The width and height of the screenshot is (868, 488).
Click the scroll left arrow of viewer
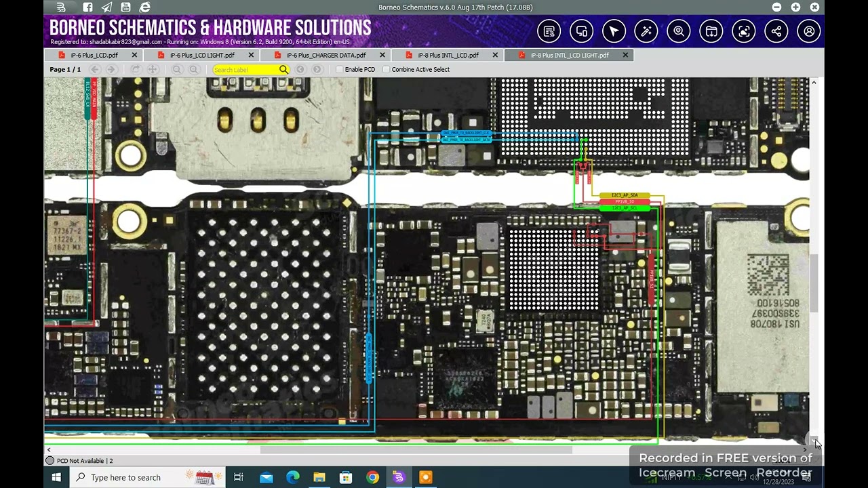49,449
